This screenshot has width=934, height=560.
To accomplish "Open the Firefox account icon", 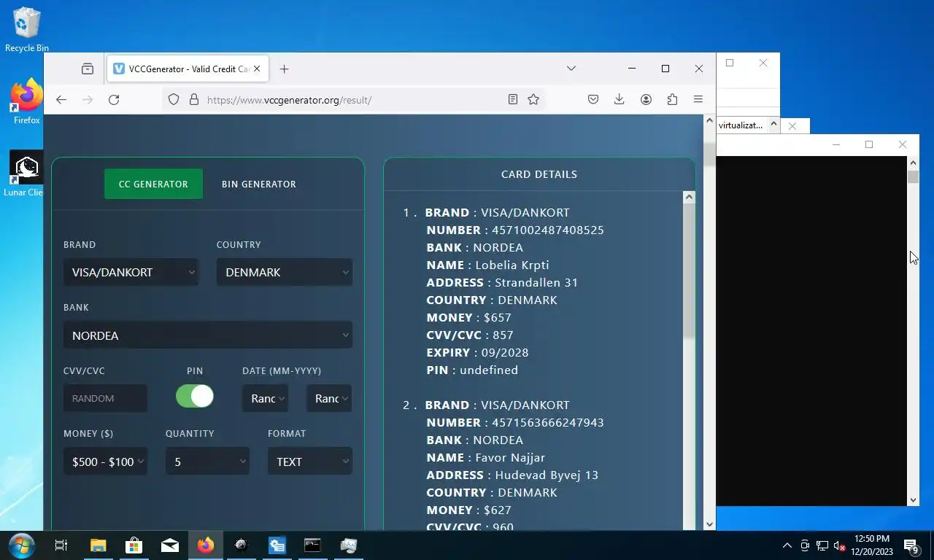I will click(646, 99).
